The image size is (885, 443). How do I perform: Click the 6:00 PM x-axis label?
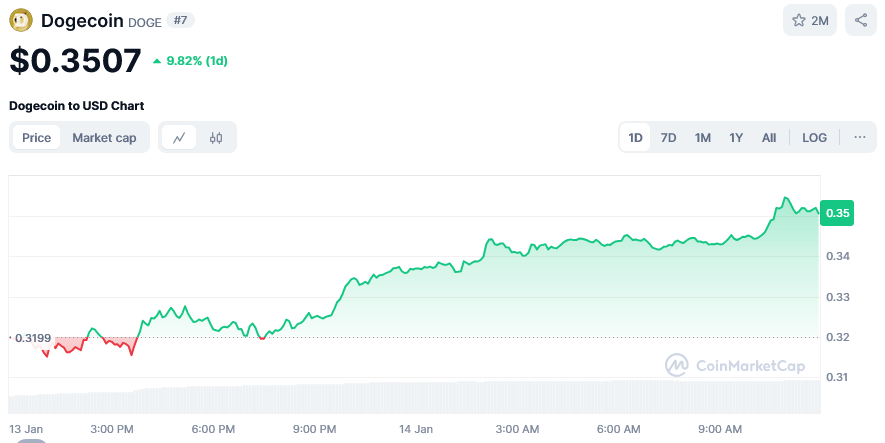click(x=213, y=429)
